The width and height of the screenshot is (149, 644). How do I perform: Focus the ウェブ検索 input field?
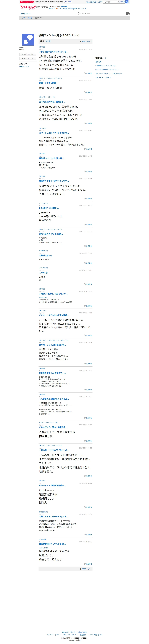(110, 2)
